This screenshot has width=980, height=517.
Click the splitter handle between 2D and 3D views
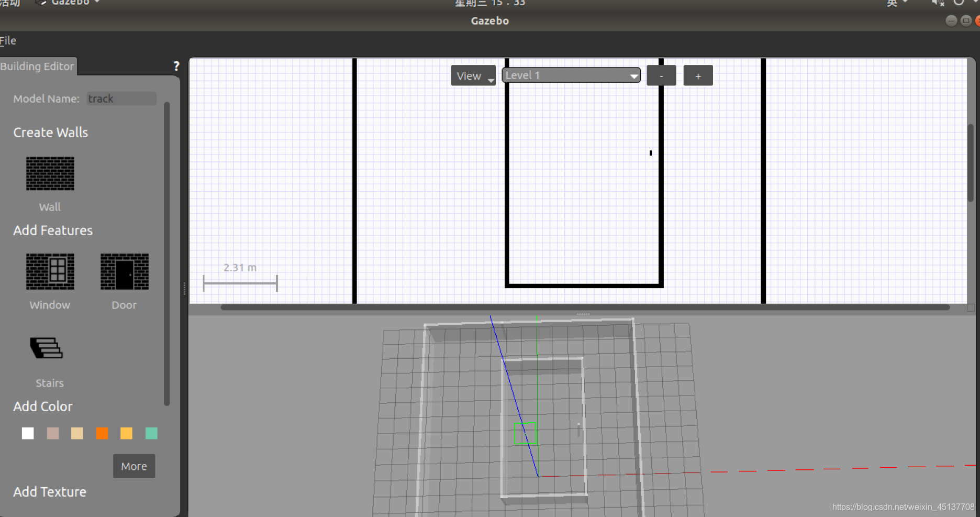(583, 314)
